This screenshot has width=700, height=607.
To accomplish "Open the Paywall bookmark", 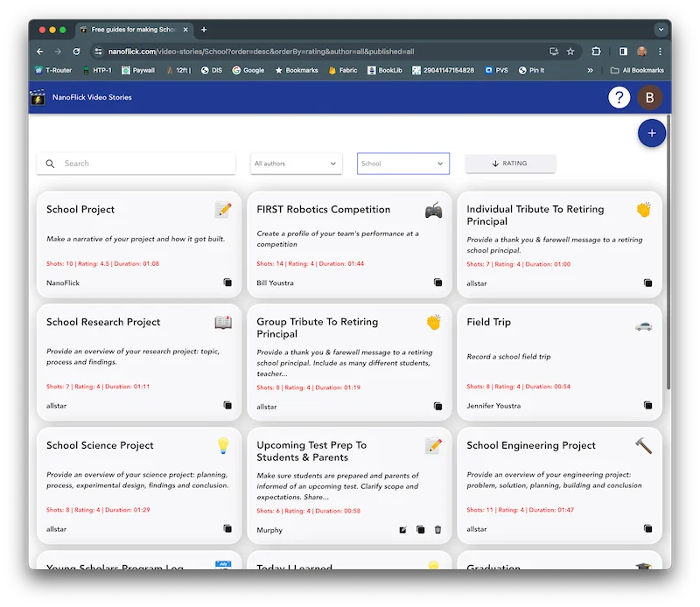I will [138, 71].
